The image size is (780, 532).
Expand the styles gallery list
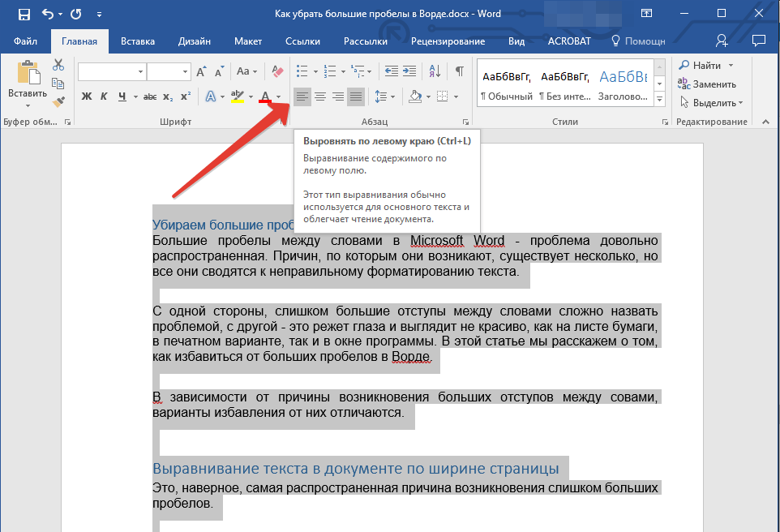click(659, 99)
